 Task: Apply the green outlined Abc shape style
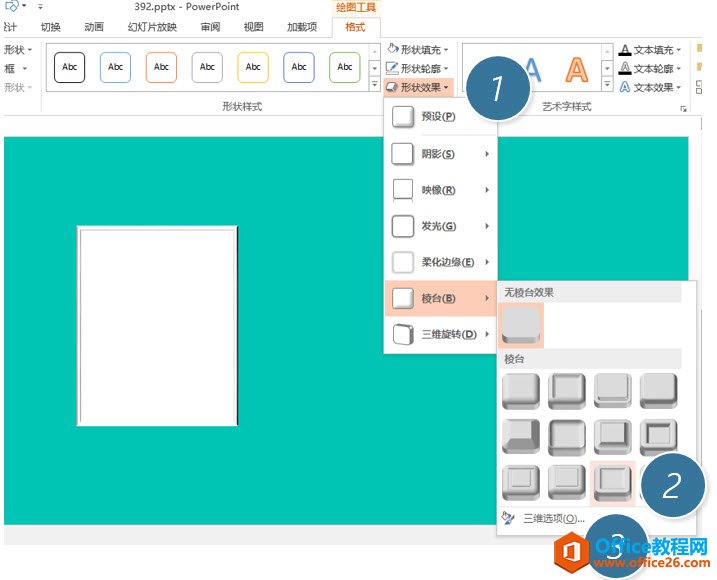click(345, 67)
